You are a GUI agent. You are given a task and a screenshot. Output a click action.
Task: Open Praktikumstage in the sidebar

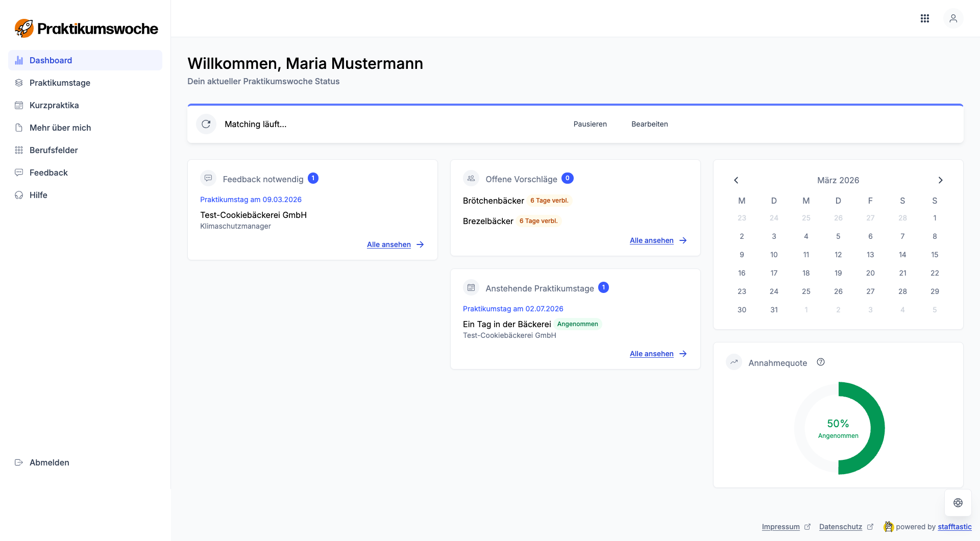(60, 83)
